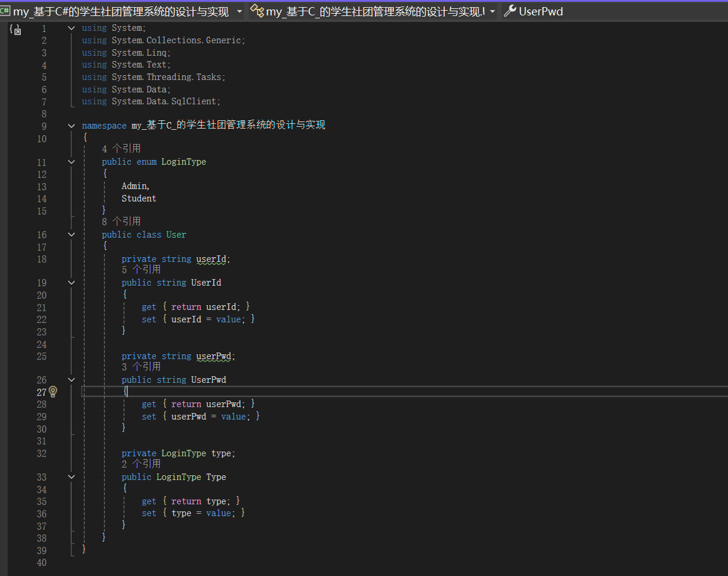This screenshot has width=728, height=576.
Task: Click 'System.Data.SqlClient' on line 7
Action: coord(164,101)
